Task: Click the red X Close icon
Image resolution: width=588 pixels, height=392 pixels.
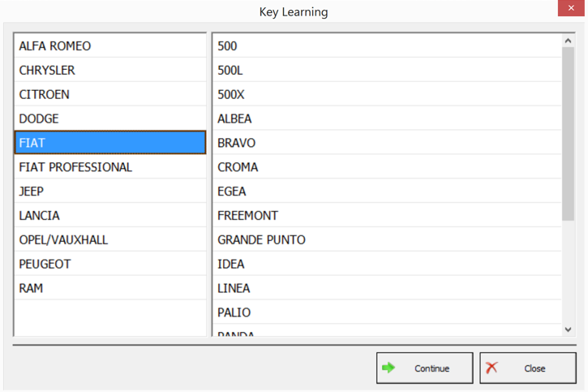Action: pyautogui.click(x=491, y=368)
